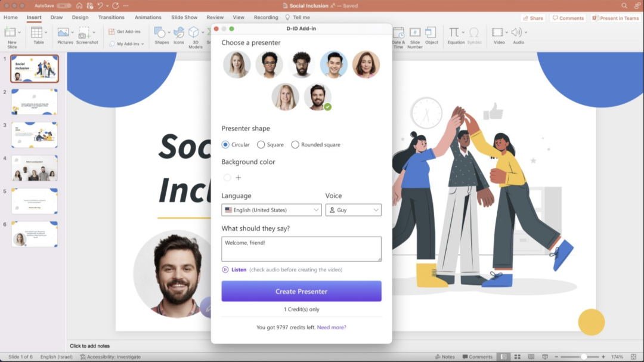Expand the New Slide dropdown arrow
644x362 pixels.
click(19, 32)
